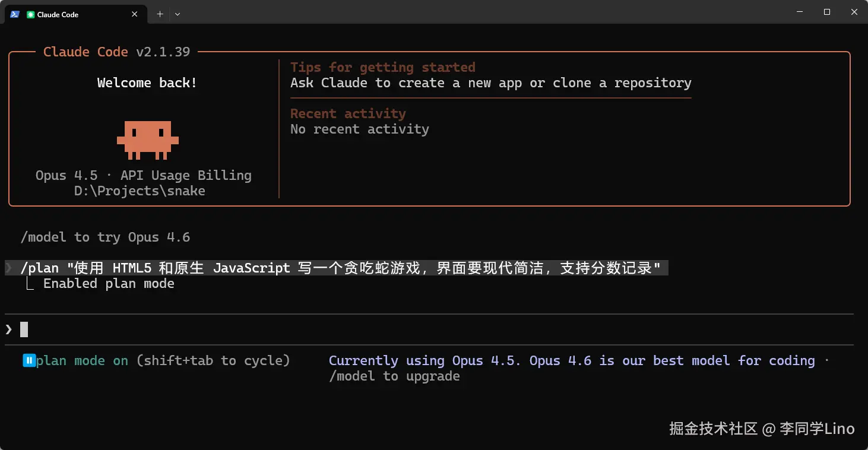Click the "/model to upgrade" hint
This screenshot has height=450, width=868.
pyautogui.click(x=394, y=376)
